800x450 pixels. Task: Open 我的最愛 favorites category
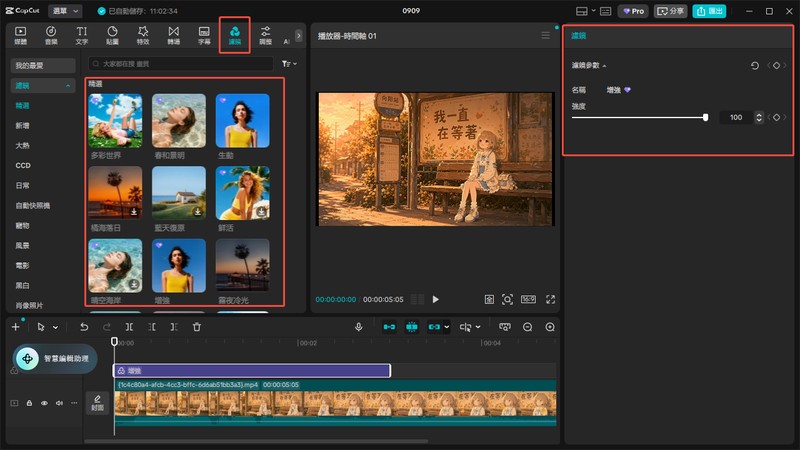point(43,65)
